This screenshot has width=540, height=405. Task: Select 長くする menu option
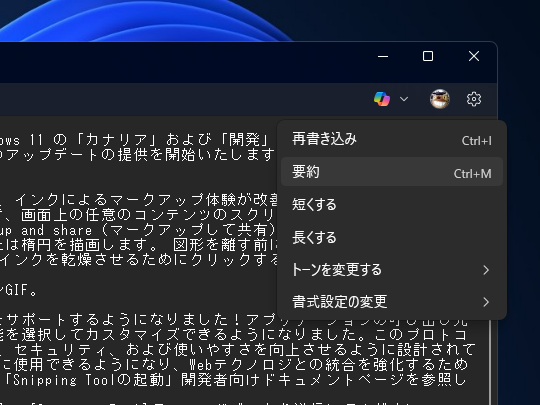click(x=392, y=237)
